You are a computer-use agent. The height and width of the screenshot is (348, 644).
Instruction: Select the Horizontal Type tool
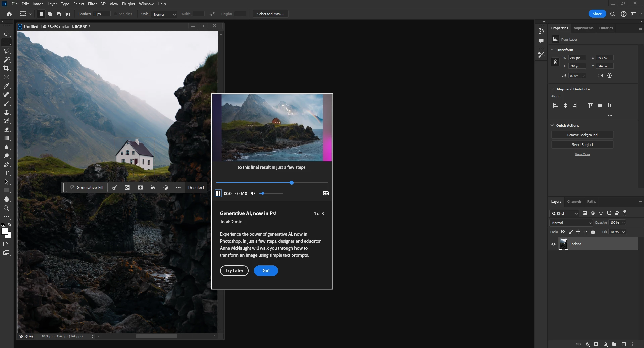pyautogui.click(x=6, y=173)
